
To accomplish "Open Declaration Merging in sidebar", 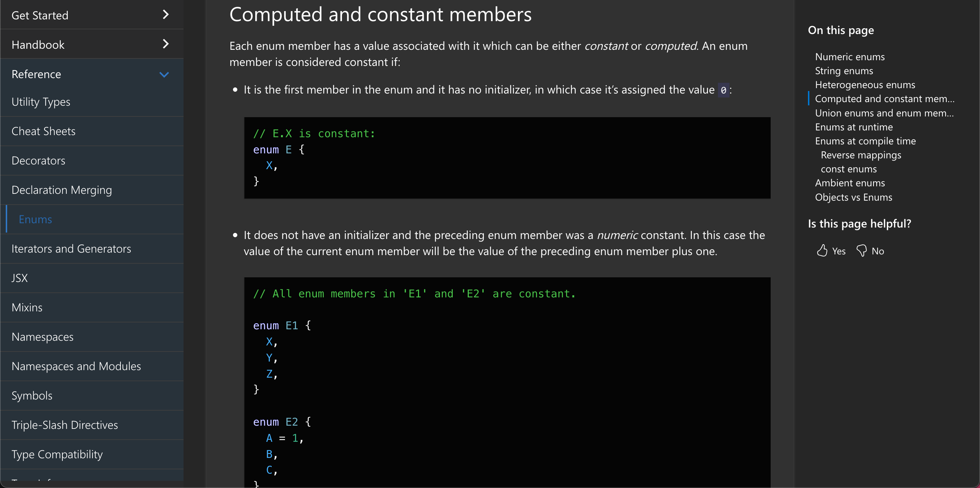I will click(62, 190).
